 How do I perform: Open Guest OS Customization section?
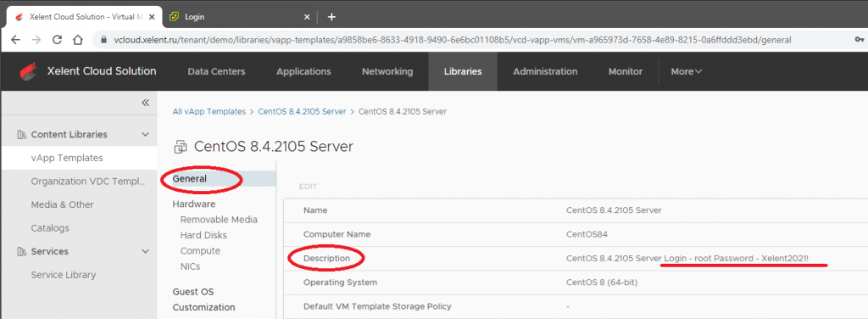click(x=203, y=299)
